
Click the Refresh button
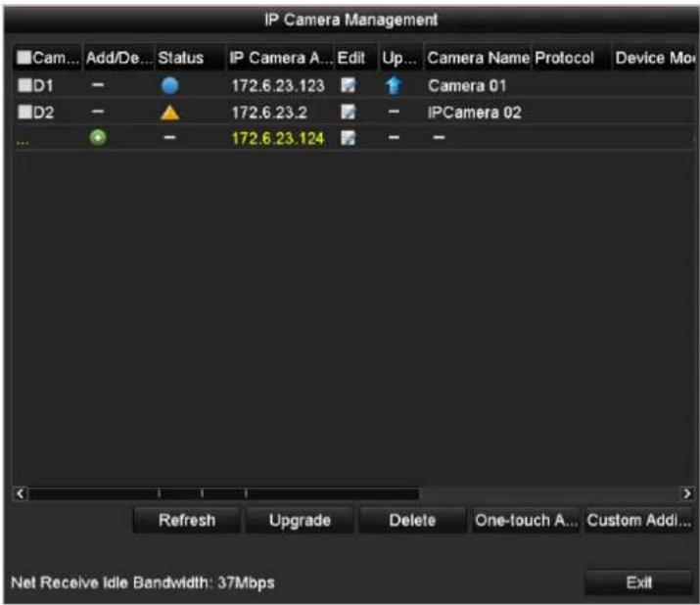point(187,520)
